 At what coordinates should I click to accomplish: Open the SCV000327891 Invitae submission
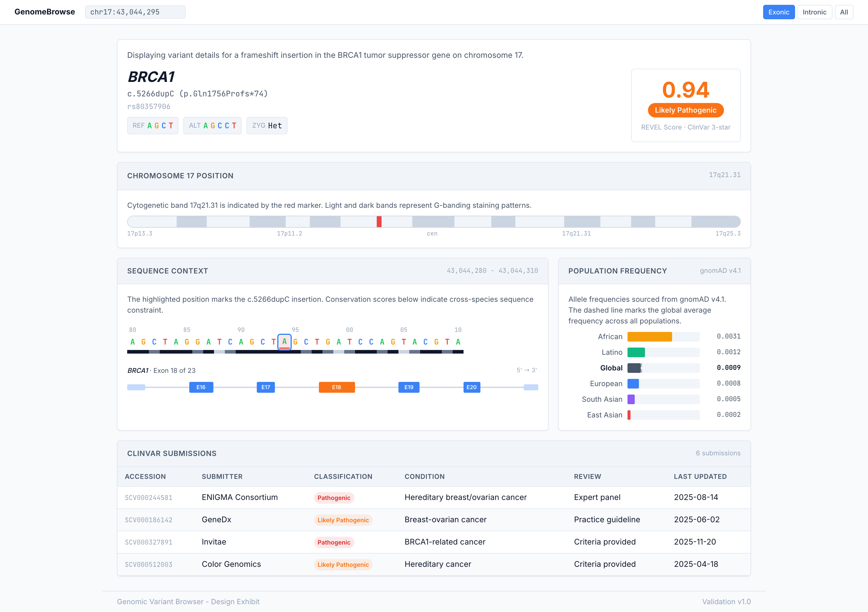point(149,542)
